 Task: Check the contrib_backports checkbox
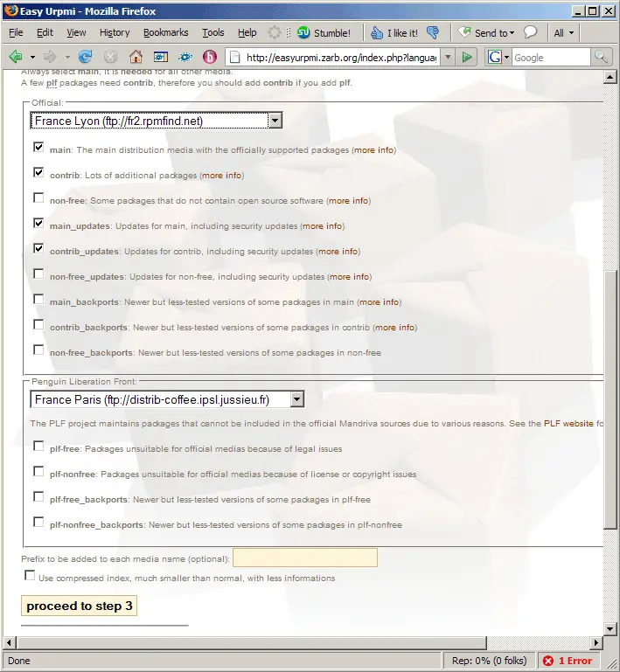(38, 324)
